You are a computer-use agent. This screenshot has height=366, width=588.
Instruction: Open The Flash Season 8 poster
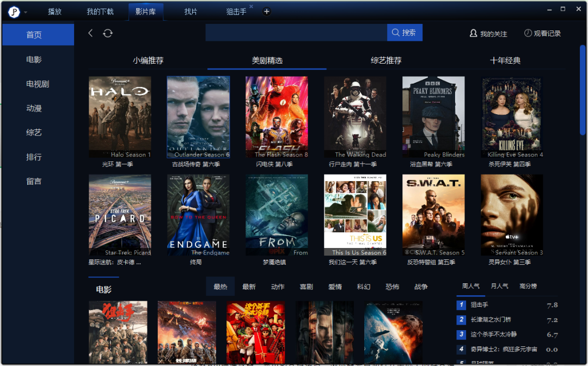pyautogui.click(x=277, y=117)
